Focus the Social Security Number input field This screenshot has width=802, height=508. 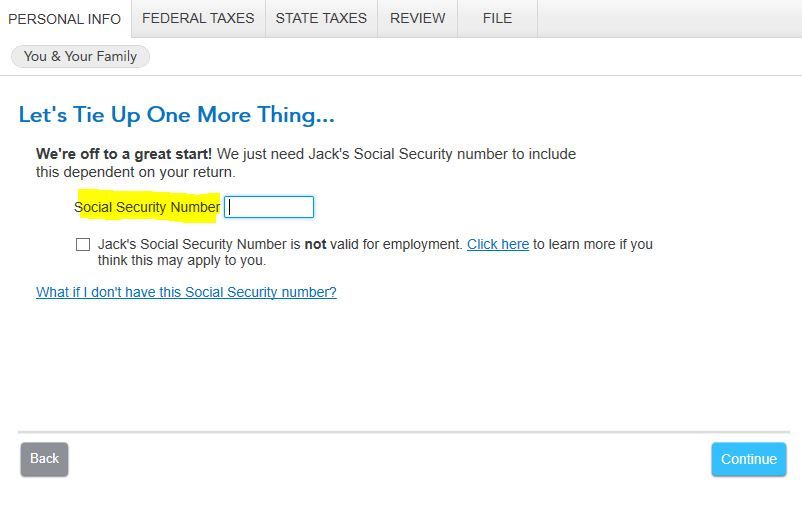[269, 207]
